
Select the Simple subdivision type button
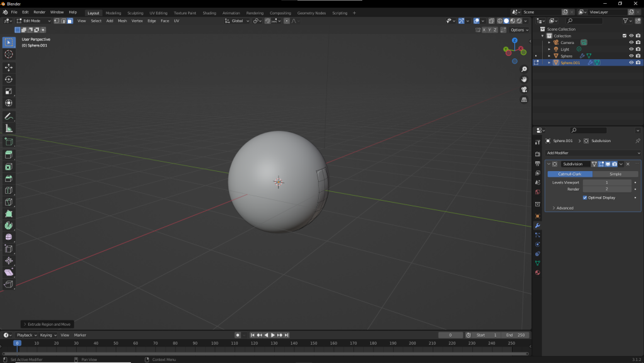pyautogui.click(x=615, y=174)
